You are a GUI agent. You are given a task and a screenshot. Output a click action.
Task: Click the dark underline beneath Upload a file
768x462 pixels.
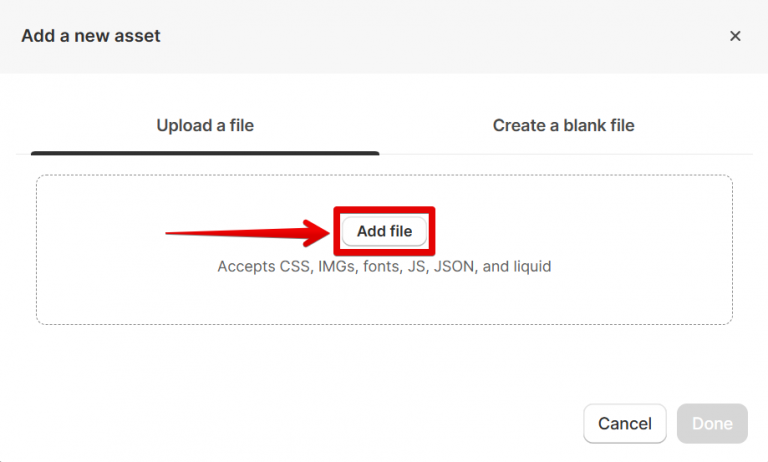(205, 153)
